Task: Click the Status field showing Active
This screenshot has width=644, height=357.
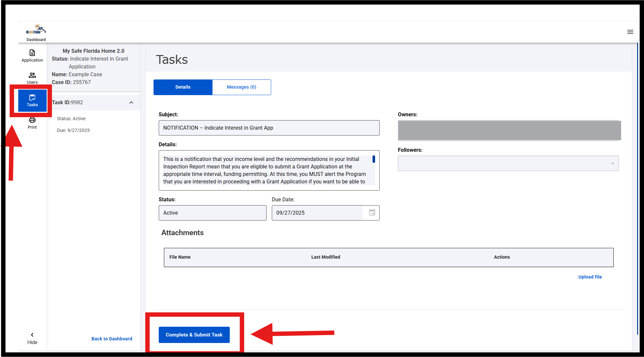Action: pos(212,213)
